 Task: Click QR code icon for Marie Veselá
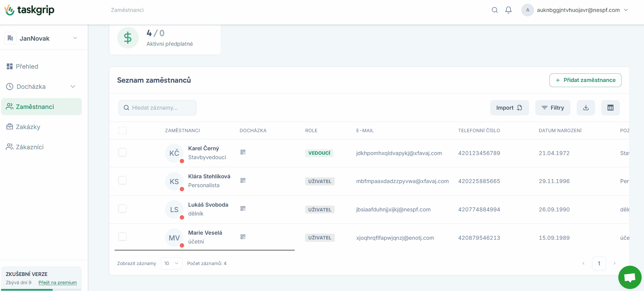coord(243,237)
